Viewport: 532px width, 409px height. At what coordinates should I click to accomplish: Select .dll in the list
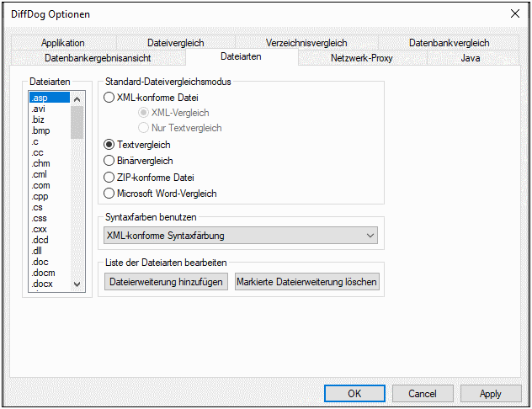point(50,251)
